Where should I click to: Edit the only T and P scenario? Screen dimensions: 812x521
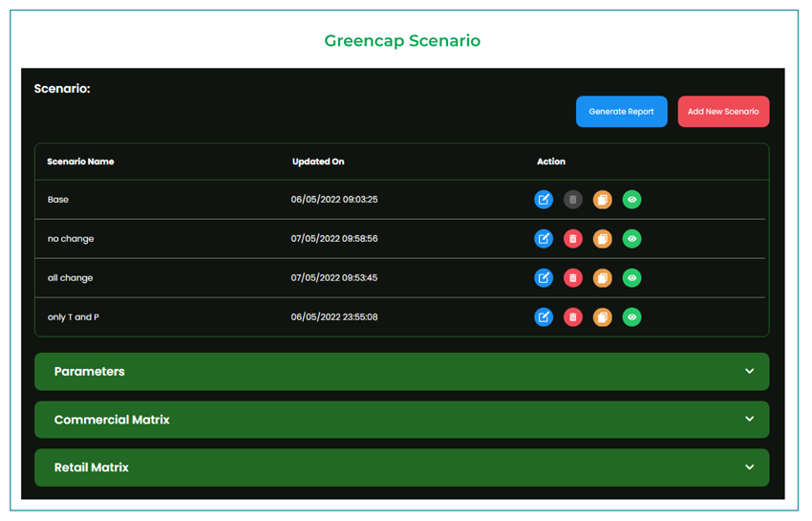544,316
